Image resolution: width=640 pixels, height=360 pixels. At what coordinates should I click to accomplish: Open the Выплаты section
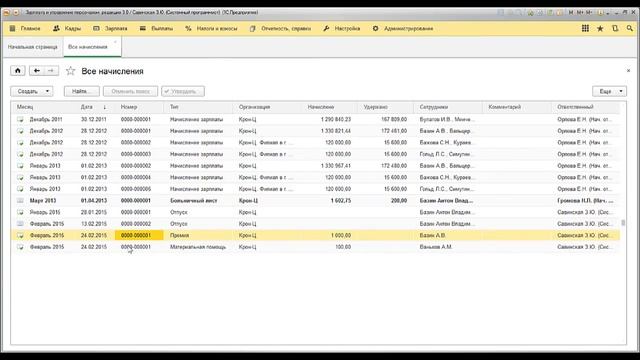tap(156, 29)
